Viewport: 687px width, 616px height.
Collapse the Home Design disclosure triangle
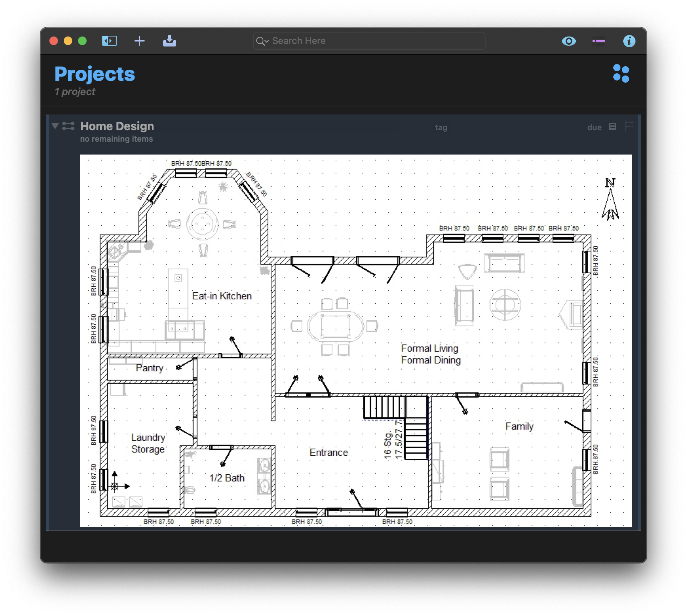tap(55, 126)
